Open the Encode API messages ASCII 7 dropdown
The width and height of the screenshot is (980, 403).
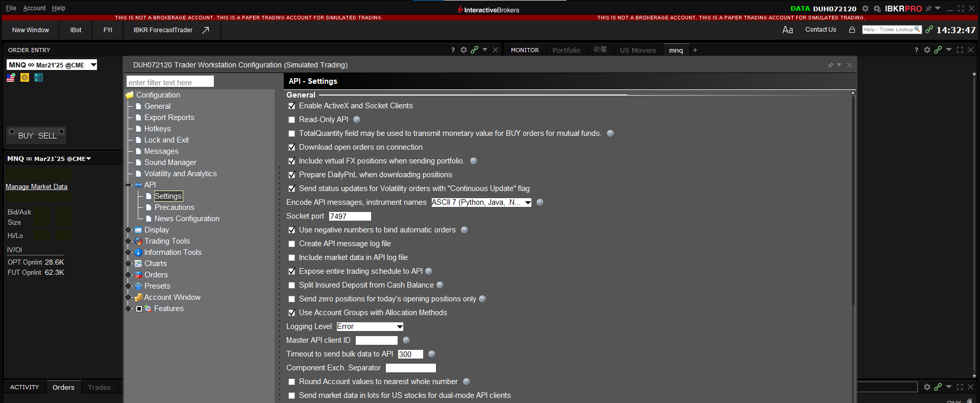point(481,202)
